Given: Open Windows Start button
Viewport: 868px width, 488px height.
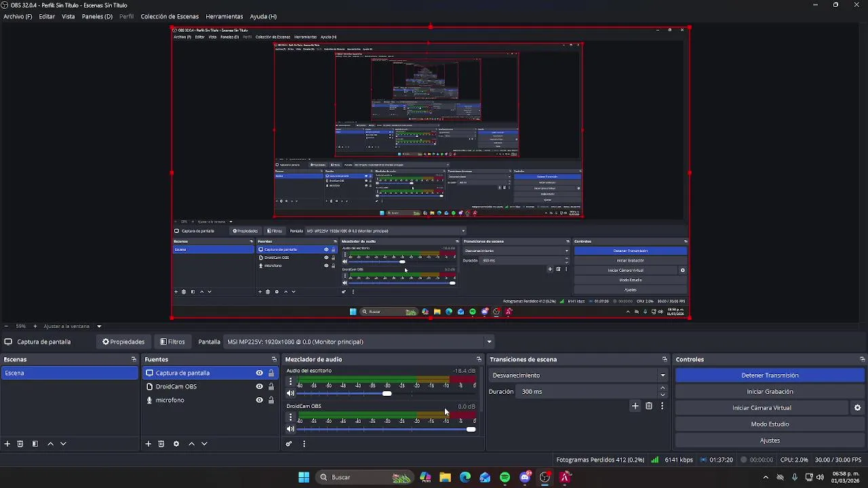Looking at the screenshot, I should coord(304,477).
